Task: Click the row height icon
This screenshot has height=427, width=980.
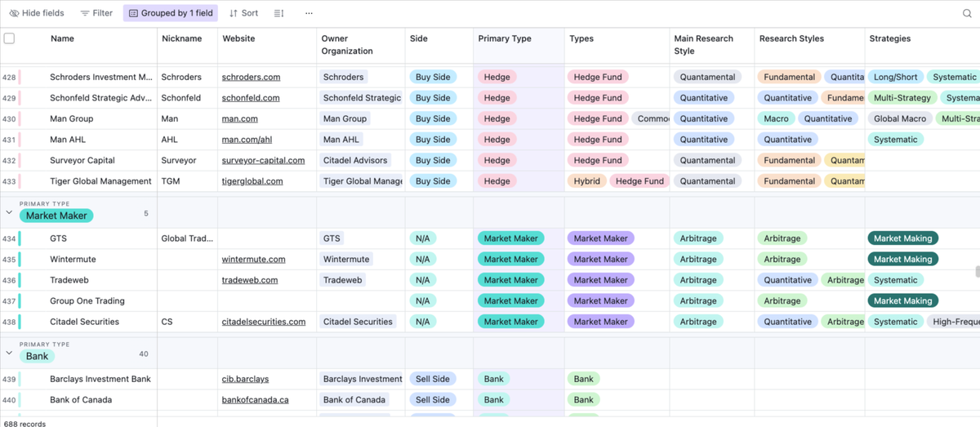Action: 278,13
